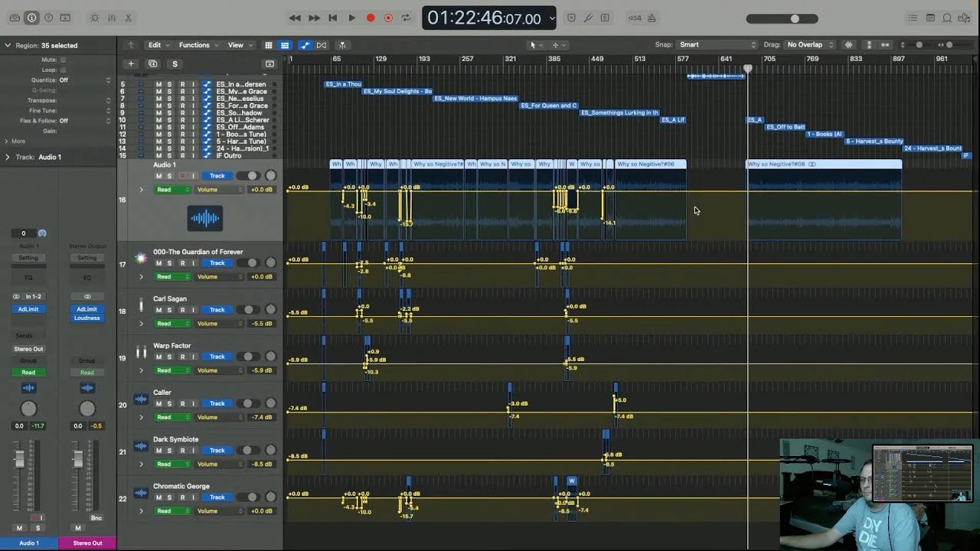Check the region Mute checkbox
This screenshot has height=551, width=980.
coord(63,60)
